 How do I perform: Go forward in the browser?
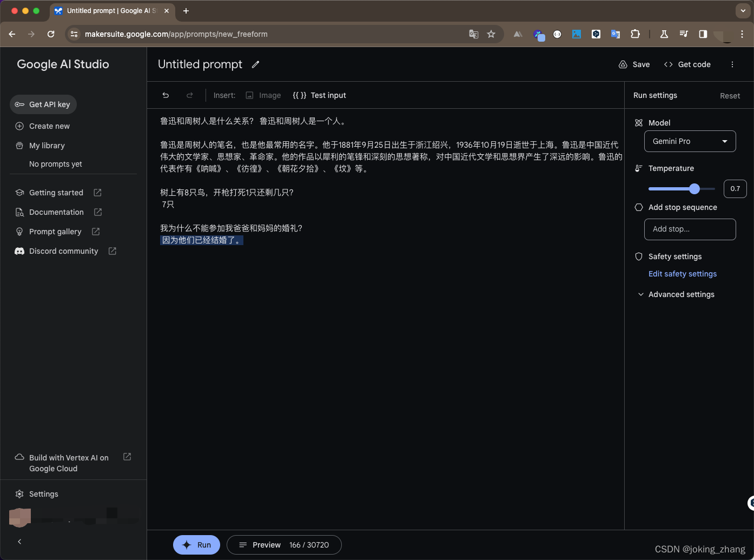[31, 34]
